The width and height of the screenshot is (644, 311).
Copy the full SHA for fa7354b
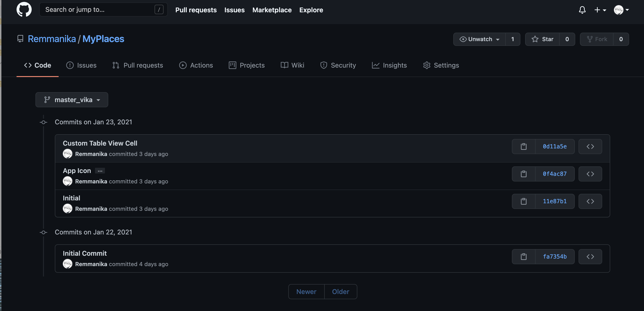coord(523,256)
